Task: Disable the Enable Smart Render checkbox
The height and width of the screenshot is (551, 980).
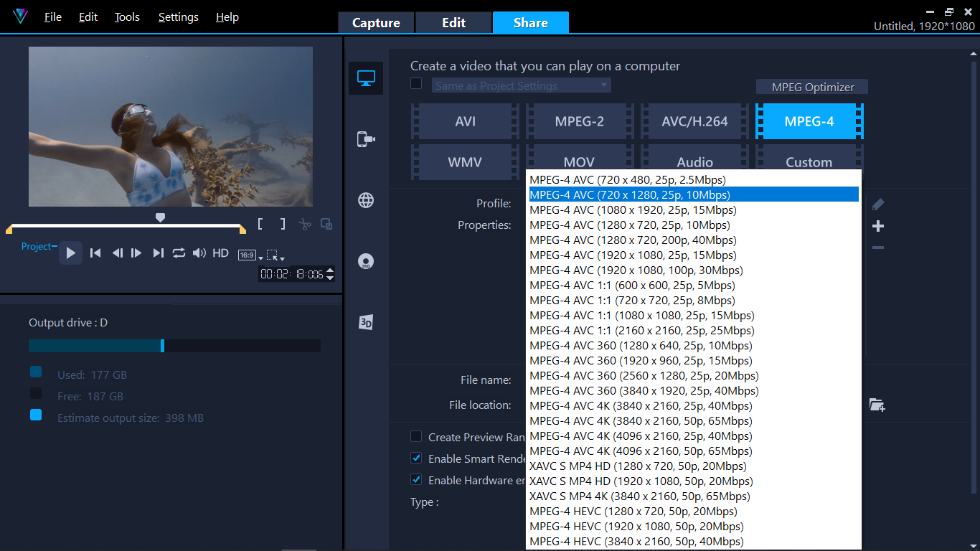Action: point(416,458)
